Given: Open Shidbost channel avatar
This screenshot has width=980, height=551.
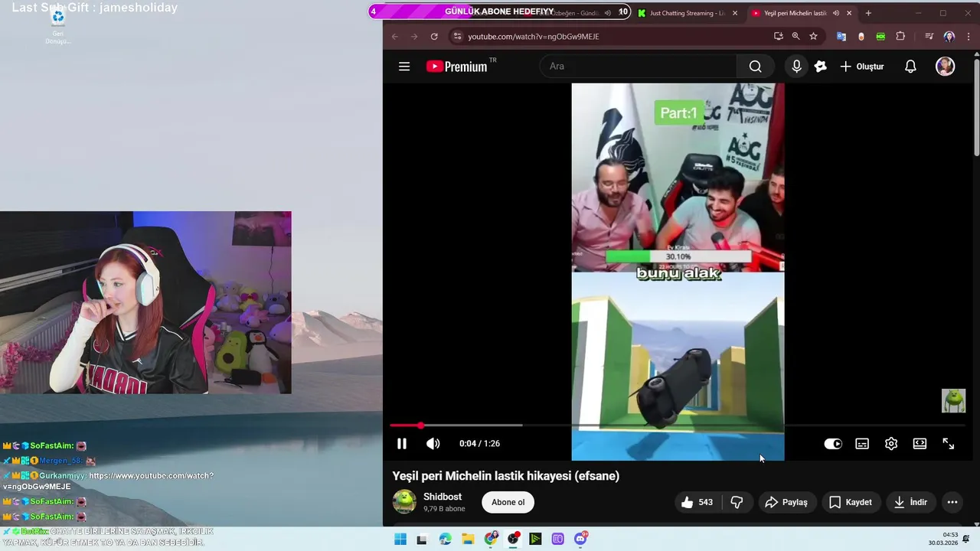Looking at the screenshot, I should [x=404, y=502].
